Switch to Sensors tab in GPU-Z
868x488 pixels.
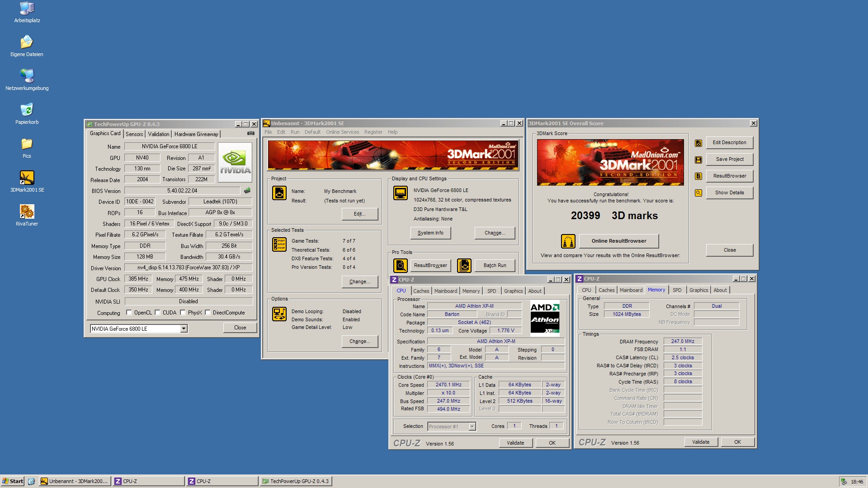[x=134, y=134]
